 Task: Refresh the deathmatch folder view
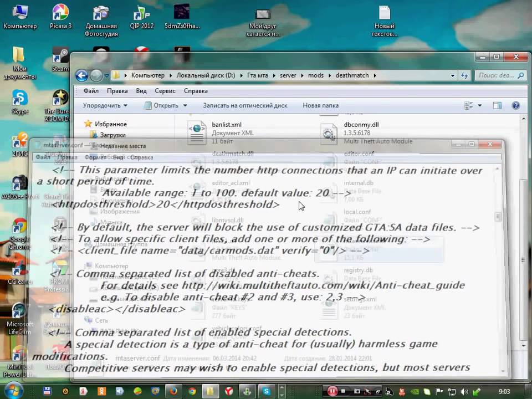pos(464,75)
